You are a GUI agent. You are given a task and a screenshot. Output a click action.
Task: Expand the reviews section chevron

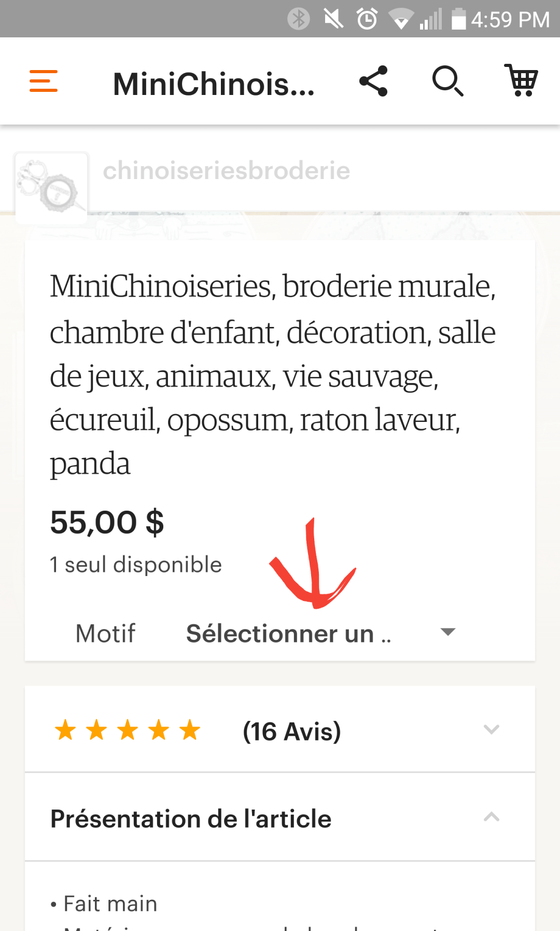491,730
